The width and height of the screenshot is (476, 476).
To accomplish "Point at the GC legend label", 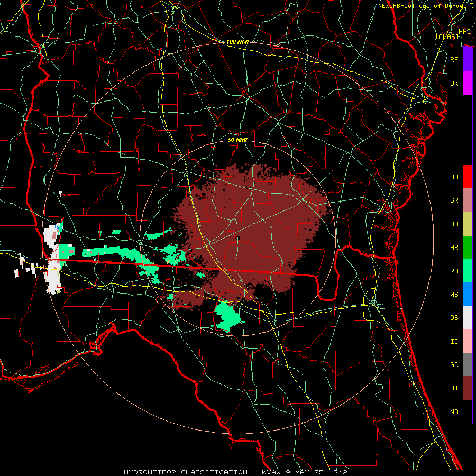I will (x=454, y=364).
